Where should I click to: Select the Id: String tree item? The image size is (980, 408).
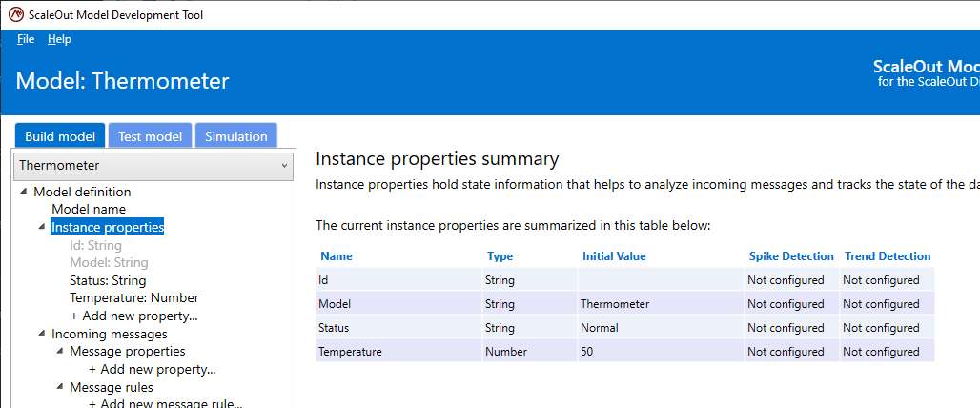[95, 246]
